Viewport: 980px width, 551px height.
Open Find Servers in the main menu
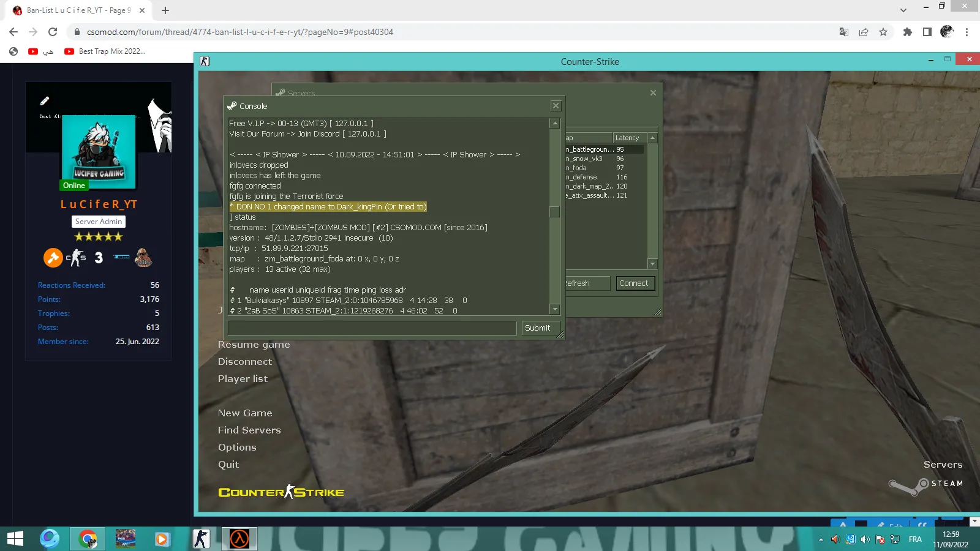click(x=249, y=430)
